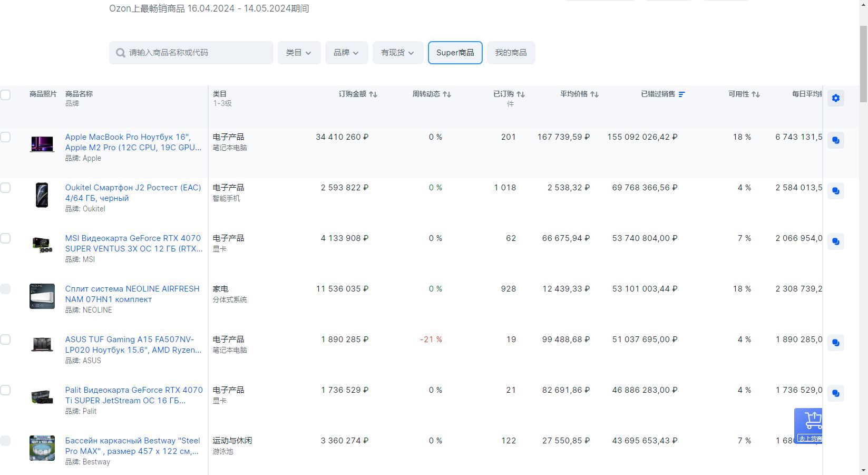This screenshot has width=868, height=475.
Task: Click 智能手机 subcategory text
Action: [x=226, y=198]
